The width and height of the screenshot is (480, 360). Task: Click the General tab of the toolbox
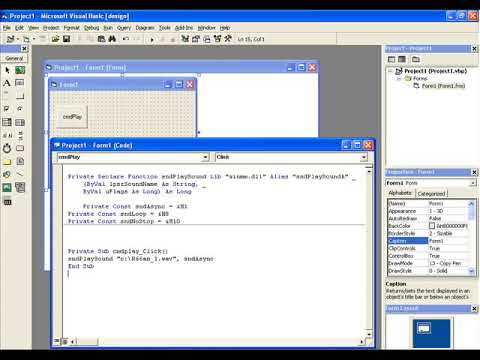point(14,58)
